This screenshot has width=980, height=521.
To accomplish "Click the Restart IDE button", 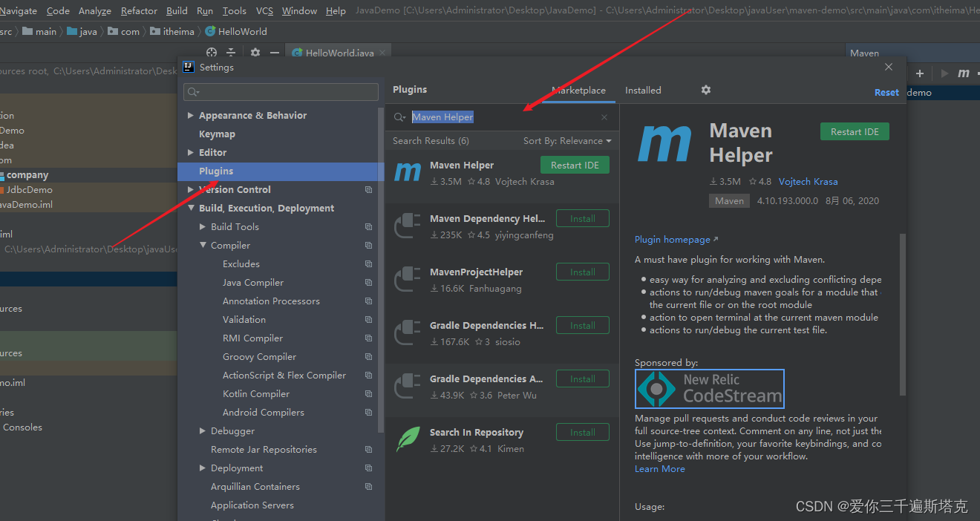I will [x=855, y=131].
